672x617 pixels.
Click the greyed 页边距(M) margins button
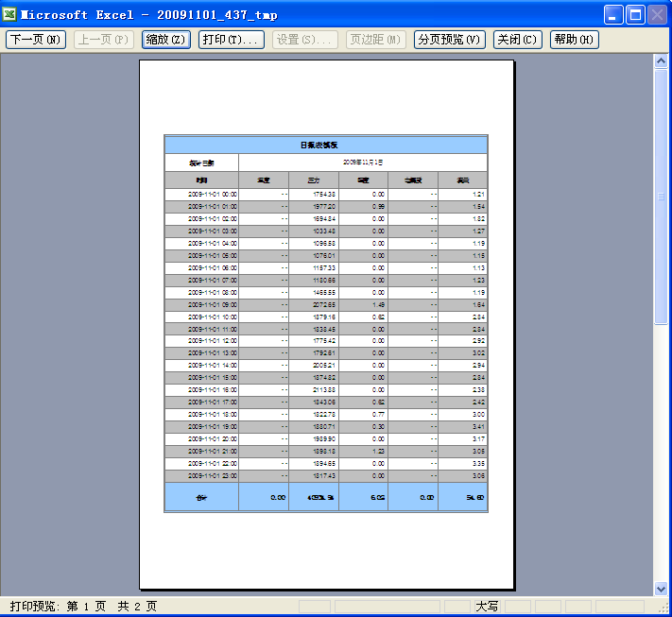click(x=376, y=40)
